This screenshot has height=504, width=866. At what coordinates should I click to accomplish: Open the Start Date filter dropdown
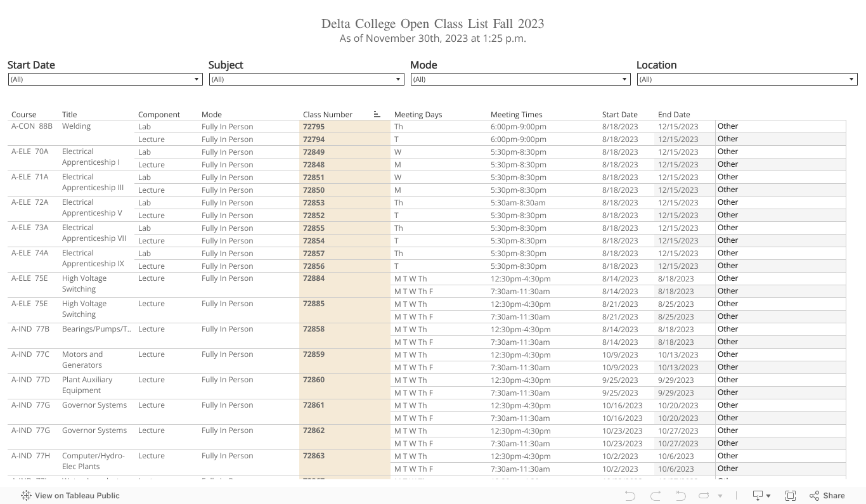pos(196,79)
